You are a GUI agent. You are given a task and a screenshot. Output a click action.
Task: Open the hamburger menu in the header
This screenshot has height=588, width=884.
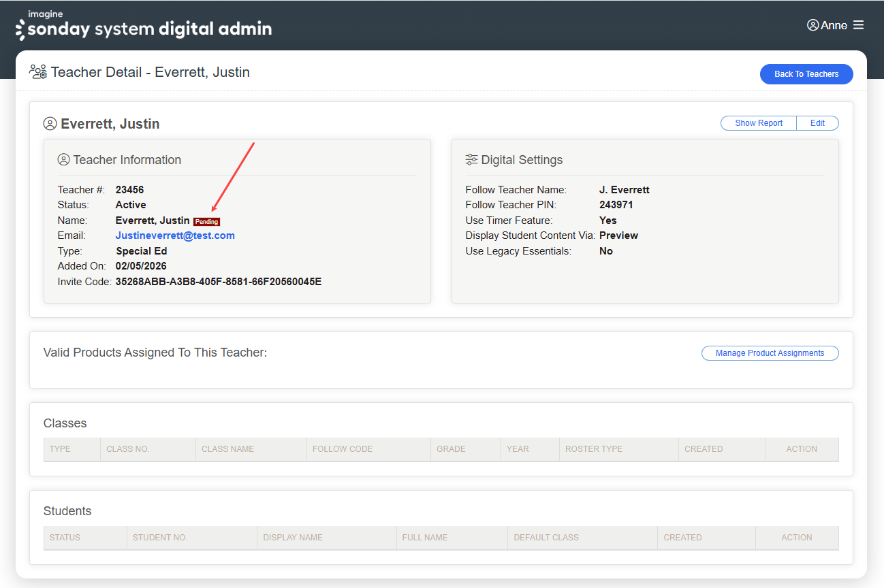[858, 25]
